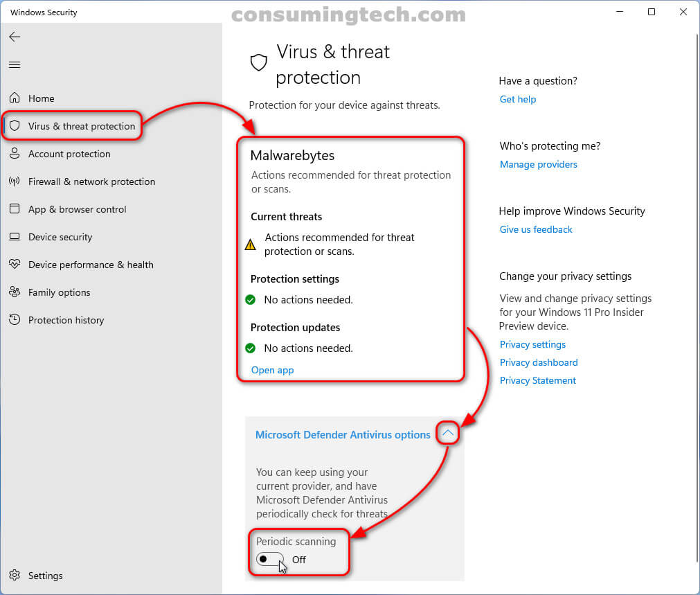
Task: Collapse Microsoft Defender Antivirus options
Action: click(x=447, y=432)
